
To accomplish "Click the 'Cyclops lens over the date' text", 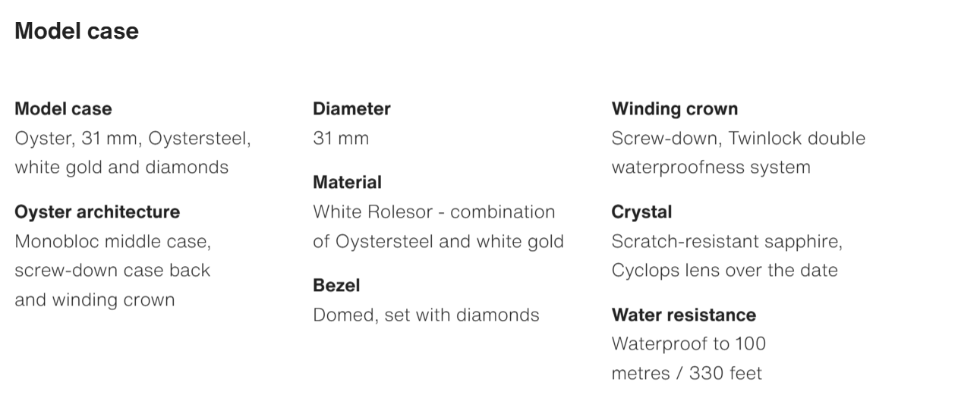I will [724, 270].
